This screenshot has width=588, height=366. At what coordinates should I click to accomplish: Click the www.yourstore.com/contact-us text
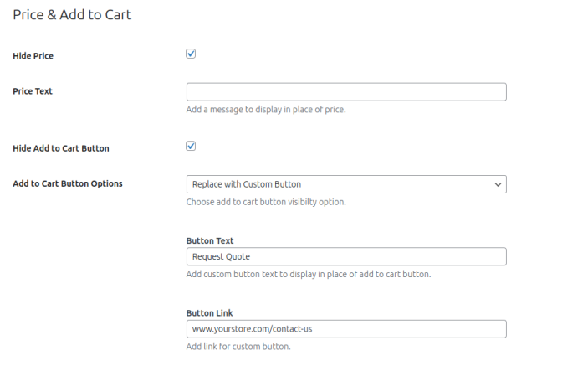pyautogui.click(x=252, y=329)
